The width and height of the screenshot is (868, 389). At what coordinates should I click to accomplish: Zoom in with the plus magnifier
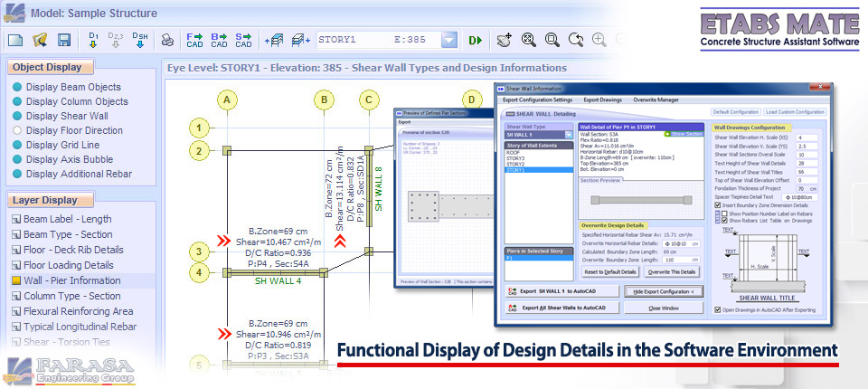tap(599, 39)
